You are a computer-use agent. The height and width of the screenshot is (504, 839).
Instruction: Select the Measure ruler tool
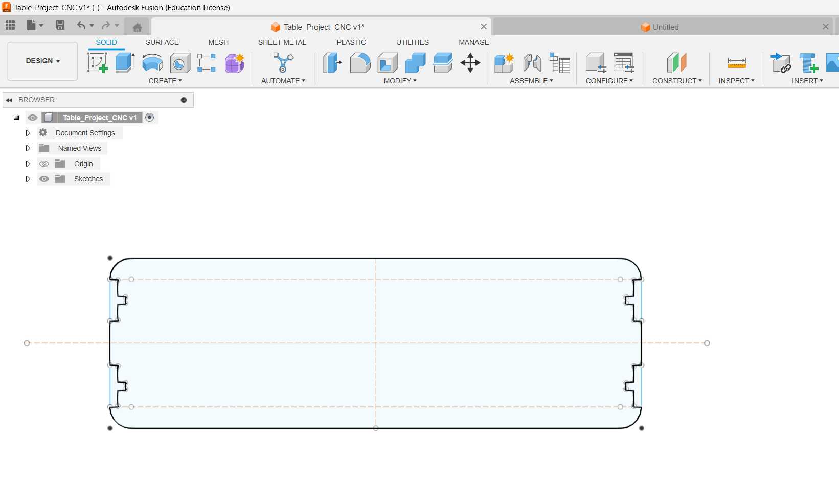tap(737, 63)
